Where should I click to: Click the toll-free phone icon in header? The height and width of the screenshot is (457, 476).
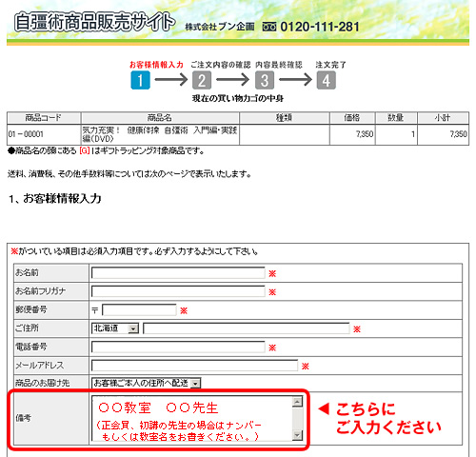coord(269,27)
